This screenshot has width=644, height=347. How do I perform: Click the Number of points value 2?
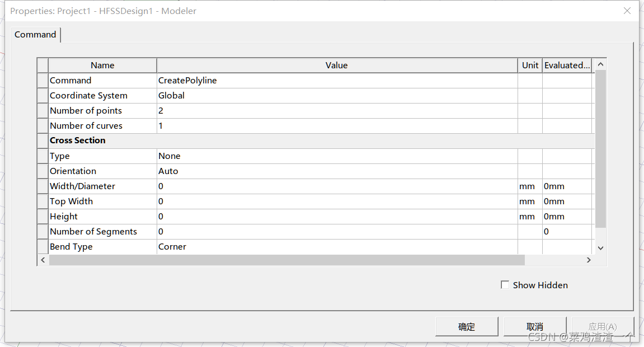click(x=337, y=111)
